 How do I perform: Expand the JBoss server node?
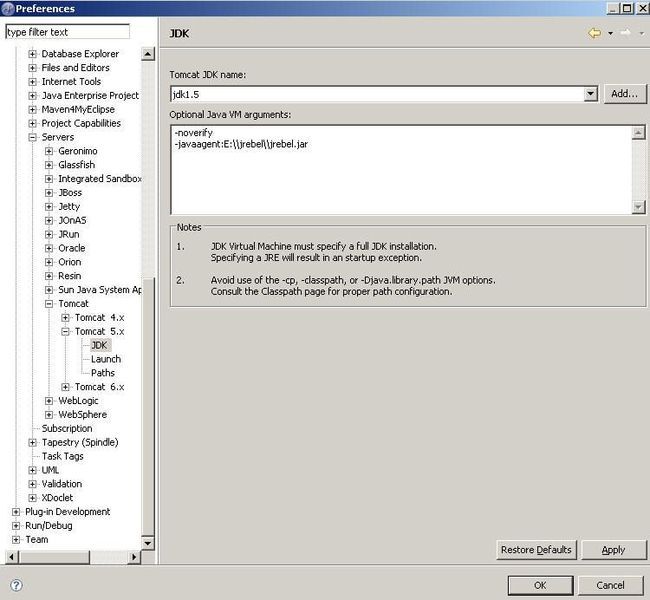tap(49, 192)
